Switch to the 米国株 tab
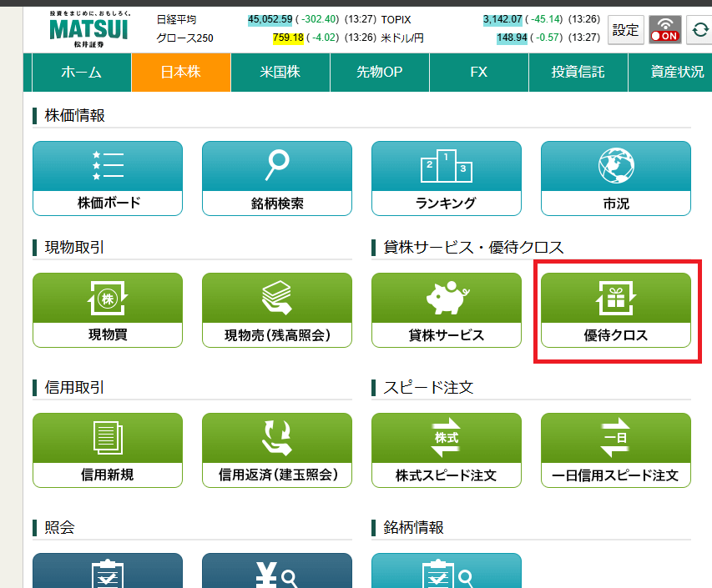This screenshot has width=712, height=588. click(280, 73)
